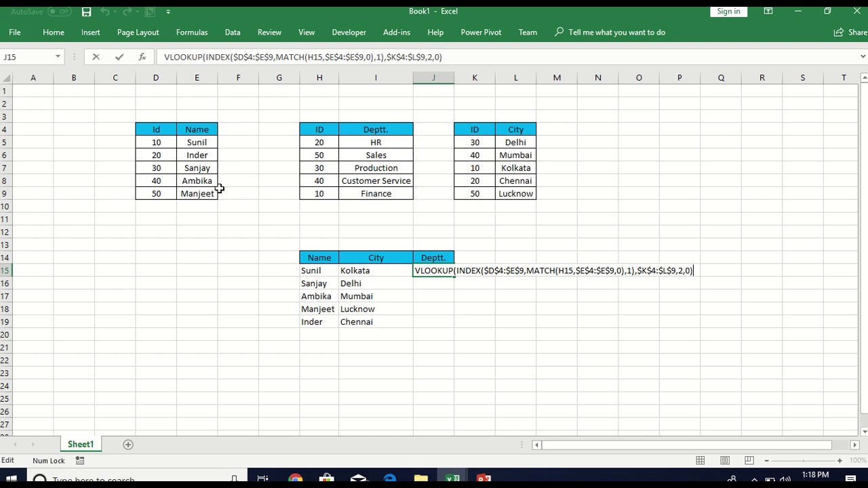This screenshot has width=868, height=488.
Task: Open the Review tab
Action: coord(269,32)
